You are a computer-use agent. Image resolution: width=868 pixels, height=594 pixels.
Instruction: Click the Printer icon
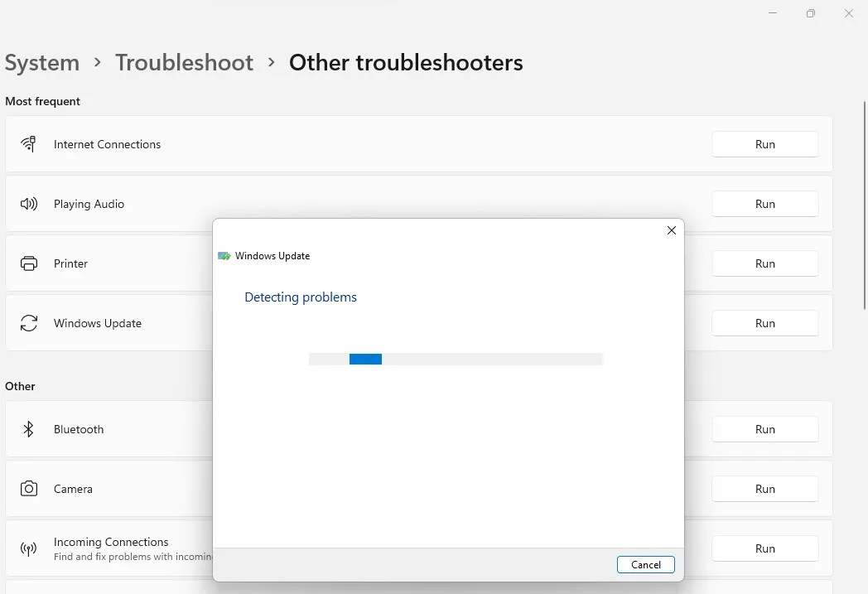pyautogui.click(x=29, y=263)
